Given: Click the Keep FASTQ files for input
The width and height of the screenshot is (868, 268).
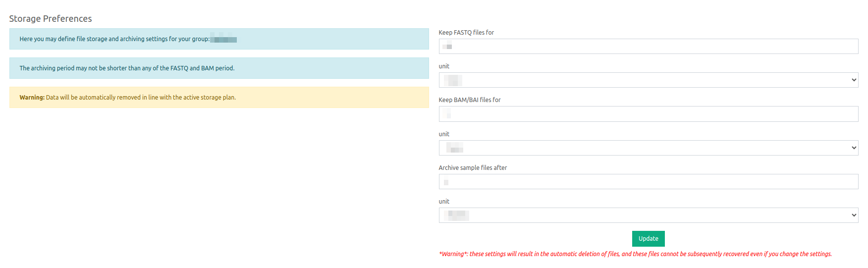Looking at the screenshot, I should coord(648,47).
